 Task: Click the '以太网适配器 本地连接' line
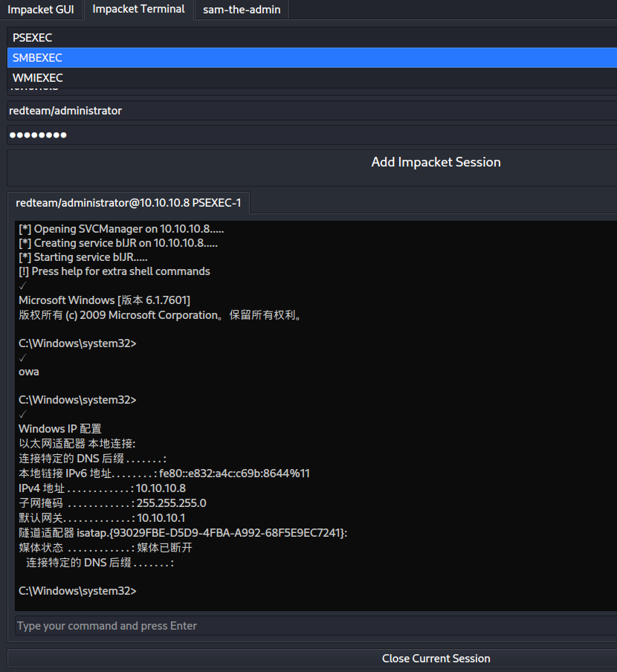[77, 444]
